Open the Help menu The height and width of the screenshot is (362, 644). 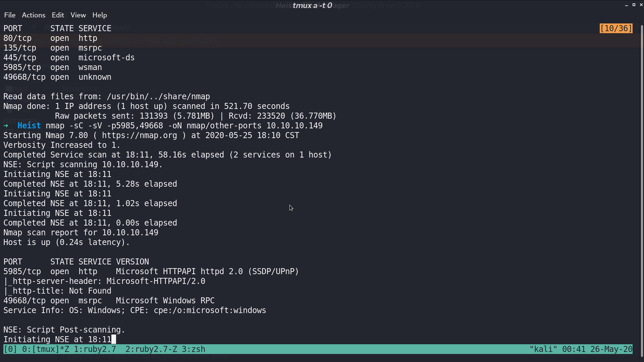(100, 15)
